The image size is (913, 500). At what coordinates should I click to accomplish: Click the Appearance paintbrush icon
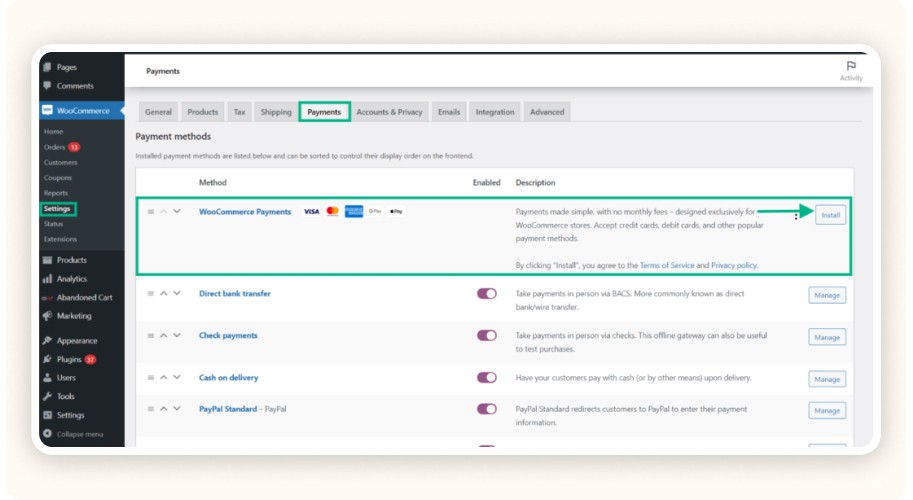[x=47, y=341]
